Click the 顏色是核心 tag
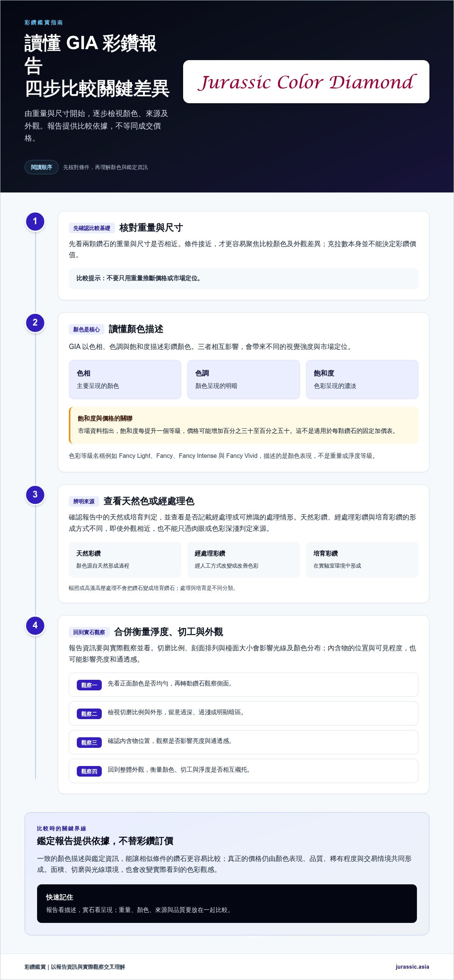The height and width of the screenshot is (980, 454). [86, 329]
